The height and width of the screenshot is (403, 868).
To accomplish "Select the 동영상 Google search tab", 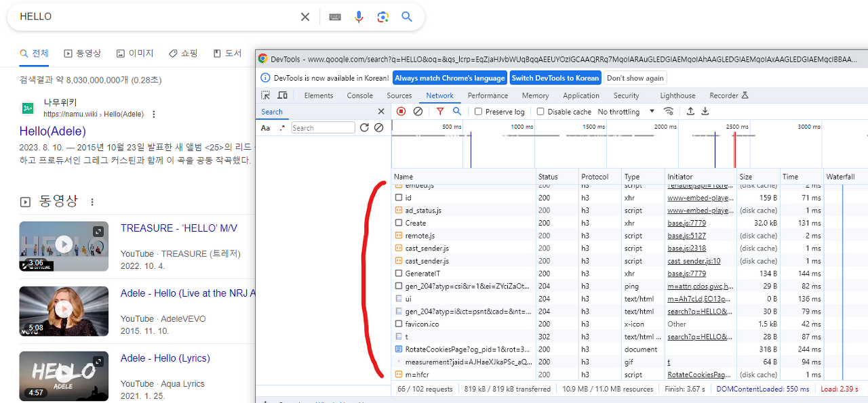I will (82, 54).
